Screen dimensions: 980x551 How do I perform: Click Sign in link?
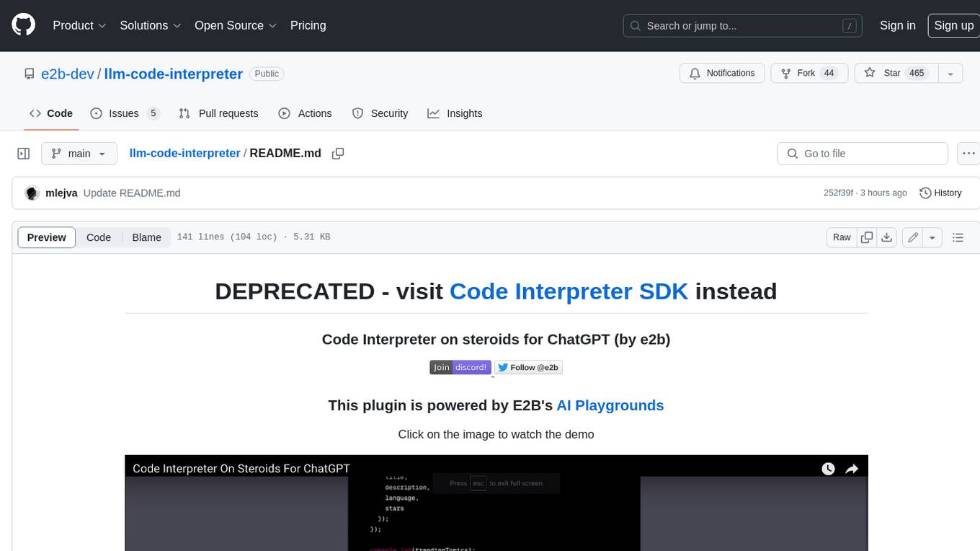(x=897, y=25)
